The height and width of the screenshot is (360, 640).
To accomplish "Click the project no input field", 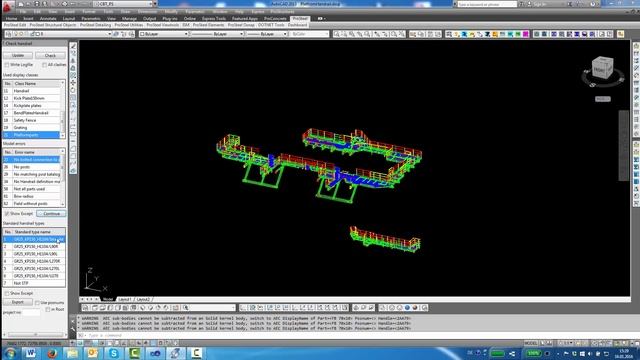I will pos(31,313).
